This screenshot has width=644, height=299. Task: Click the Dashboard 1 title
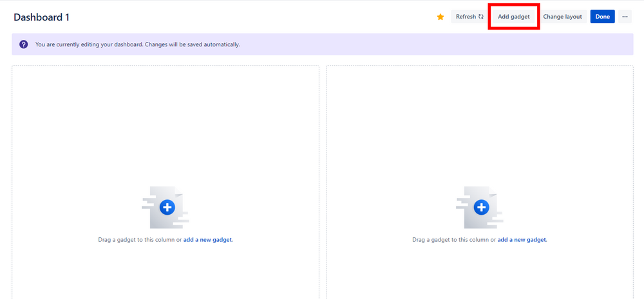(41, 17)
